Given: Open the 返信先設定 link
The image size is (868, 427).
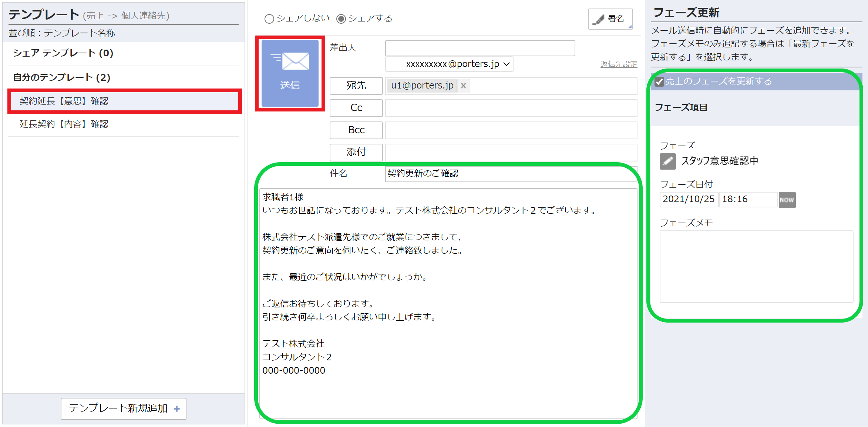Looking at the screenshot, I should click(619, 64).
